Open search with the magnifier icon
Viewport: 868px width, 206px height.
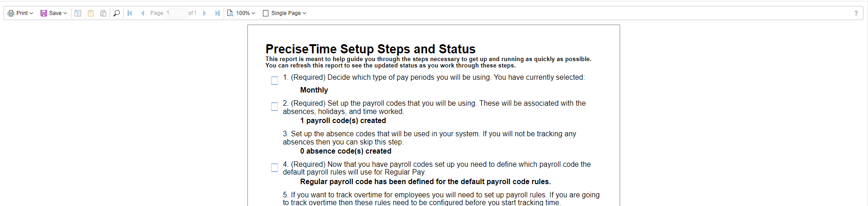(117, 13)
